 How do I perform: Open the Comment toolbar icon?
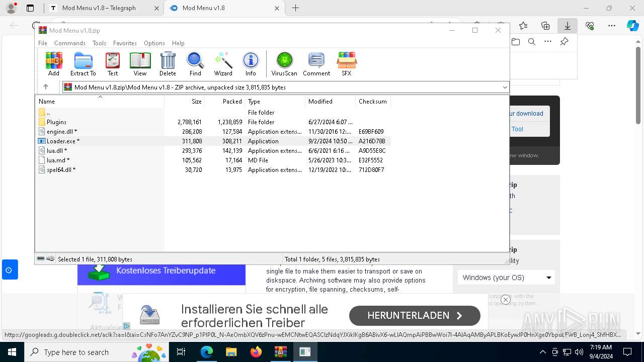316,64
